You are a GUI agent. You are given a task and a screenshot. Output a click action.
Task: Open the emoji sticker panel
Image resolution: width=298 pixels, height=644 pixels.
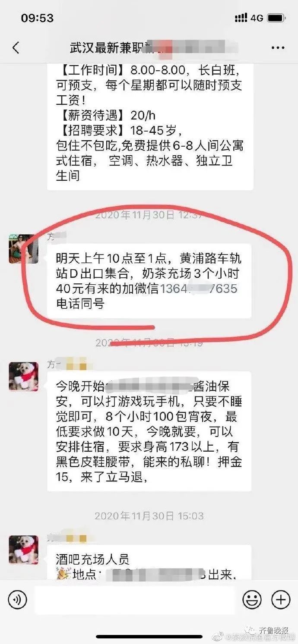coord(252,599)
